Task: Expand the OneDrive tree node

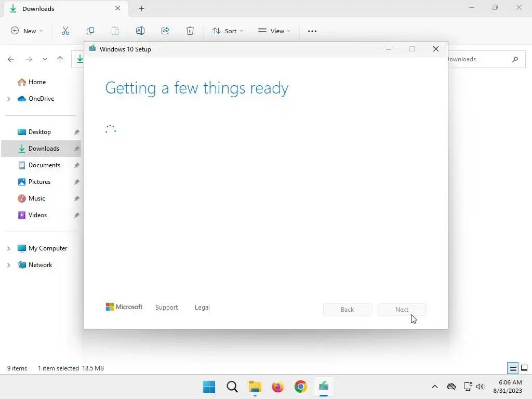Action: coord(9,99)
